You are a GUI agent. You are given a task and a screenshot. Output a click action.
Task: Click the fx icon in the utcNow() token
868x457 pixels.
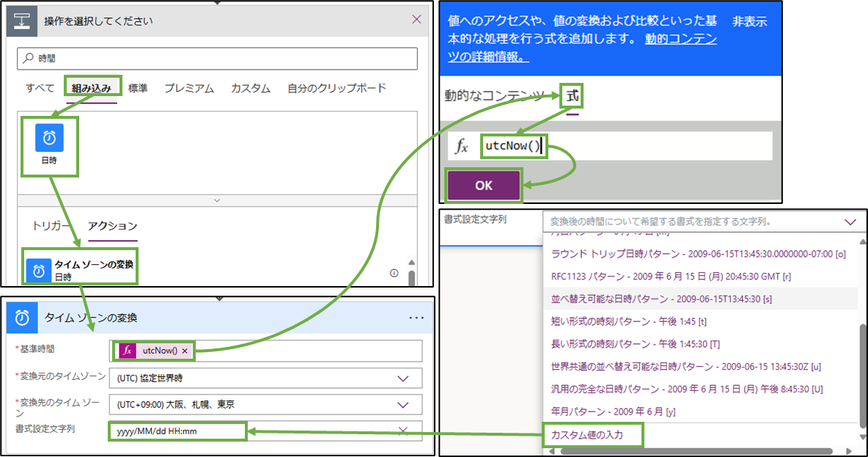tap(128, 351)
